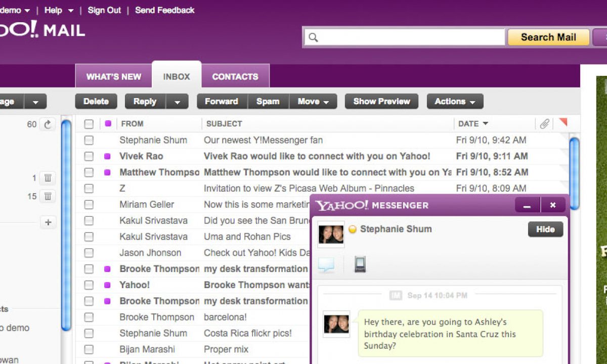
Task: Expand the Help menu arrow
Action: pyautogui.click(x=71, y=11)
